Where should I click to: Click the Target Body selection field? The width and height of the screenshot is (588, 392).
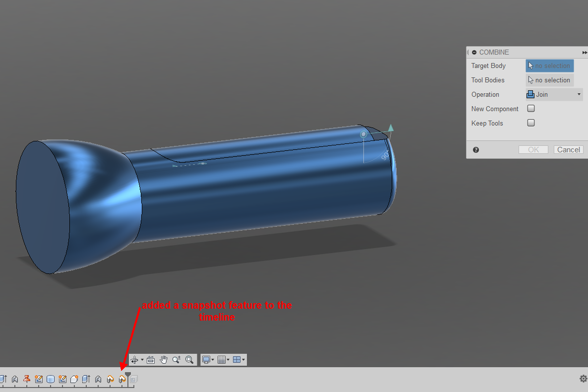pos(550,65)
